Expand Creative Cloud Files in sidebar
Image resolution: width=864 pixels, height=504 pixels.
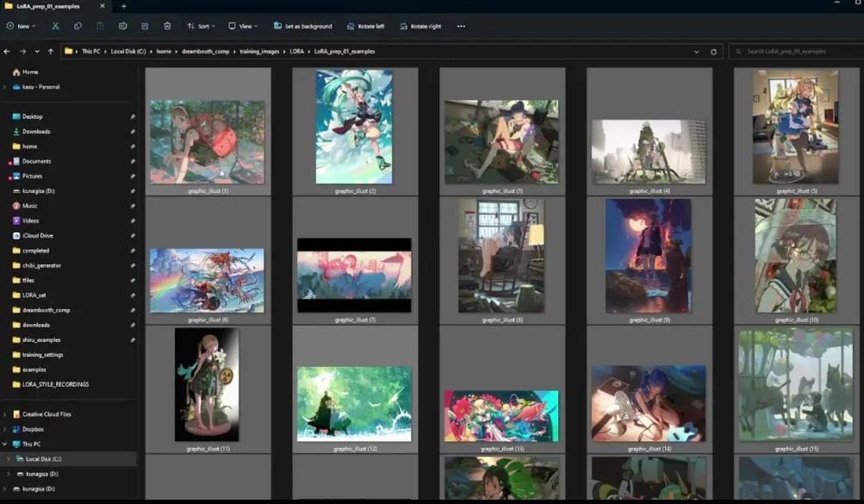click(5, 414)
